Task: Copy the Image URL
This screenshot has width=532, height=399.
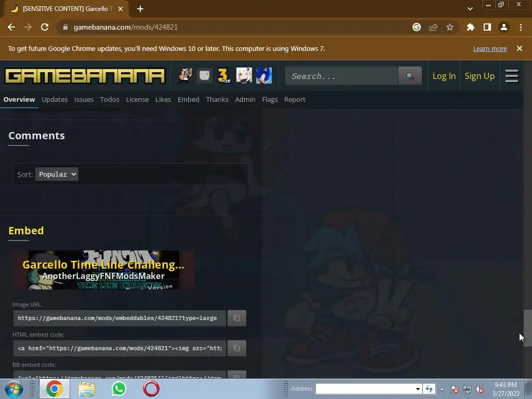Action: point(237,318)
